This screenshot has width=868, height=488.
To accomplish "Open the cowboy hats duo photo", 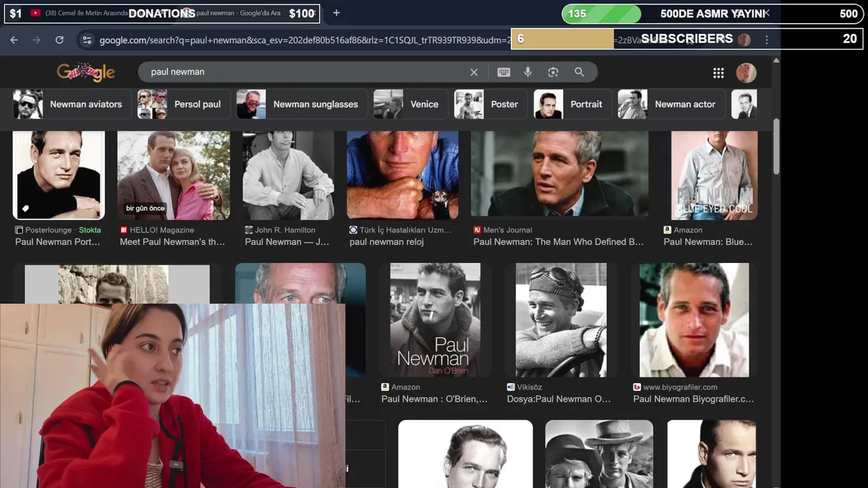I will (x=599, y=453).
